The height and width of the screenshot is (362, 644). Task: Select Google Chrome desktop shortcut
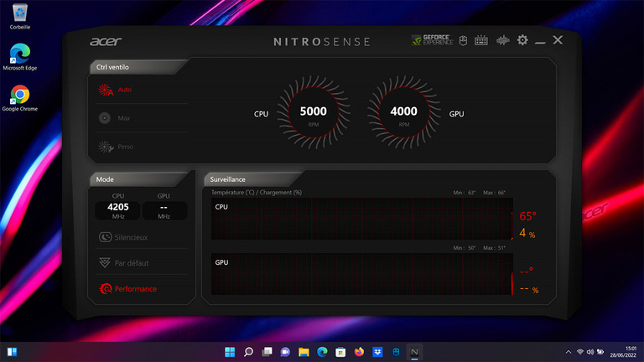(x=20, y=98)
